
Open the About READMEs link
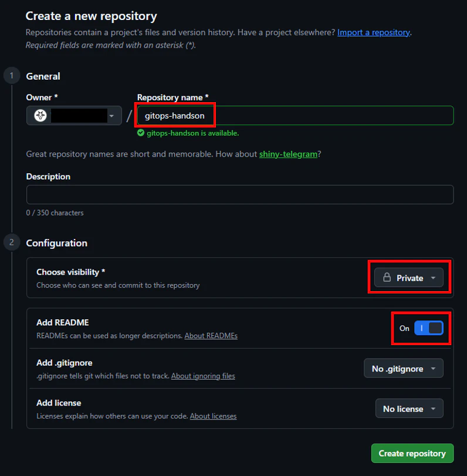click(x=211, y=336)
